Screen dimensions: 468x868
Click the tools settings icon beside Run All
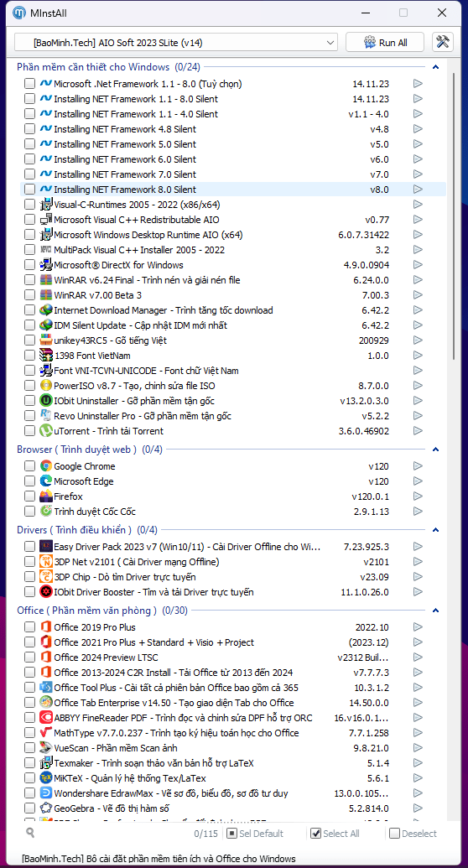click(x=442, y=43)
